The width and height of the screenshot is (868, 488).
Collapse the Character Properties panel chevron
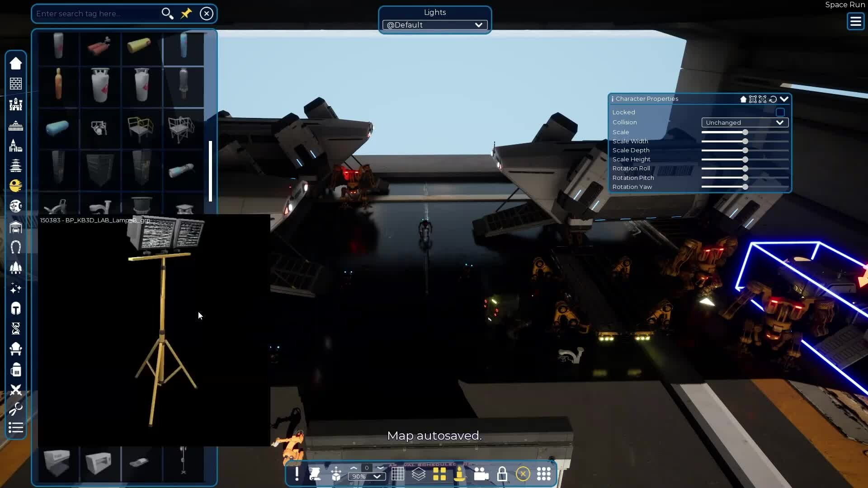coord(784,99)
